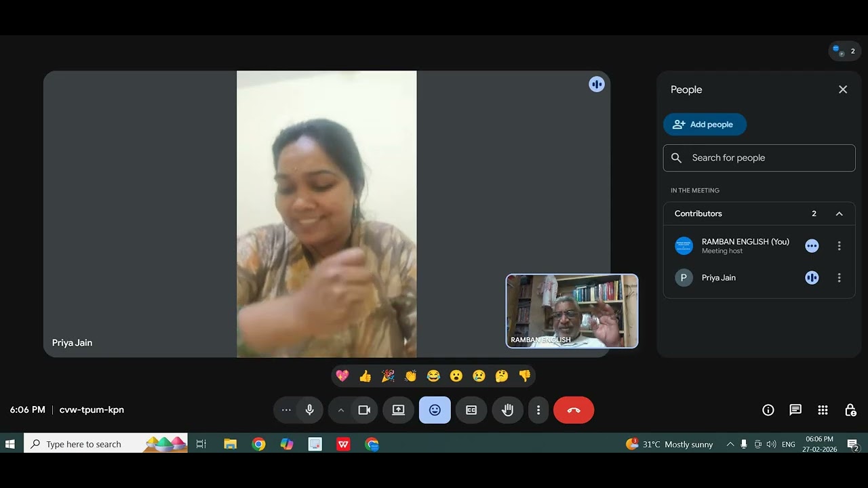Screen dimensions: 868x488
Task: Raise your hand
Action: point(507,410)
